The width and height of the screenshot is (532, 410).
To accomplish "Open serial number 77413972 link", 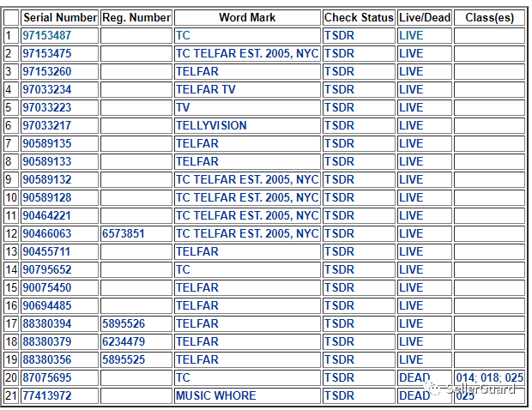I will point(47,395).
